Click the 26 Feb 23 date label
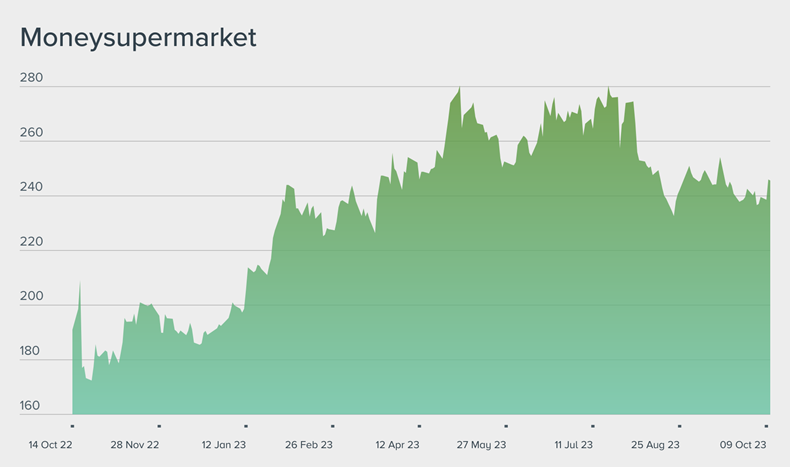Screen dimensions: 790x467 pos(309,445)
